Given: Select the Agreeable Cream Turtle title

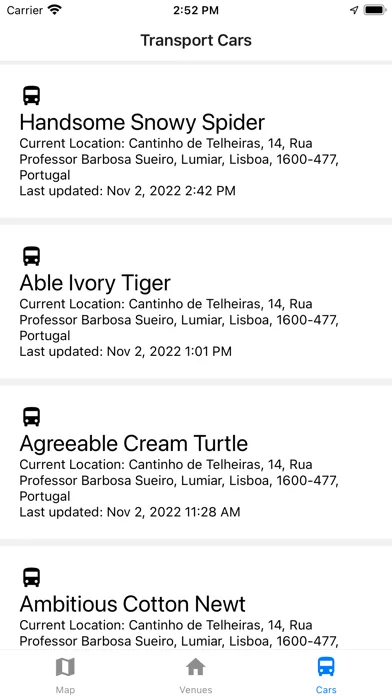Looking at the screenshot, I should (134, 443).
